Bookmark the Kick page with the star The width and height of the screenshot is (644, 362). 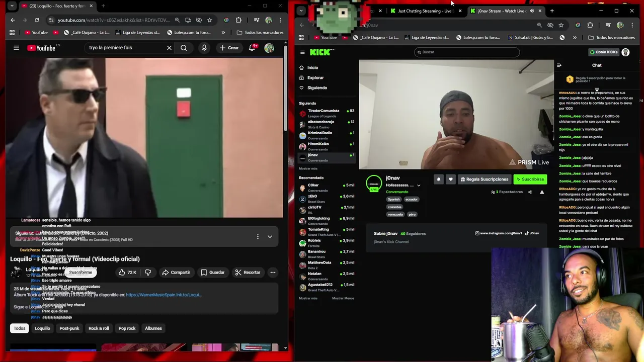[561, 25]
